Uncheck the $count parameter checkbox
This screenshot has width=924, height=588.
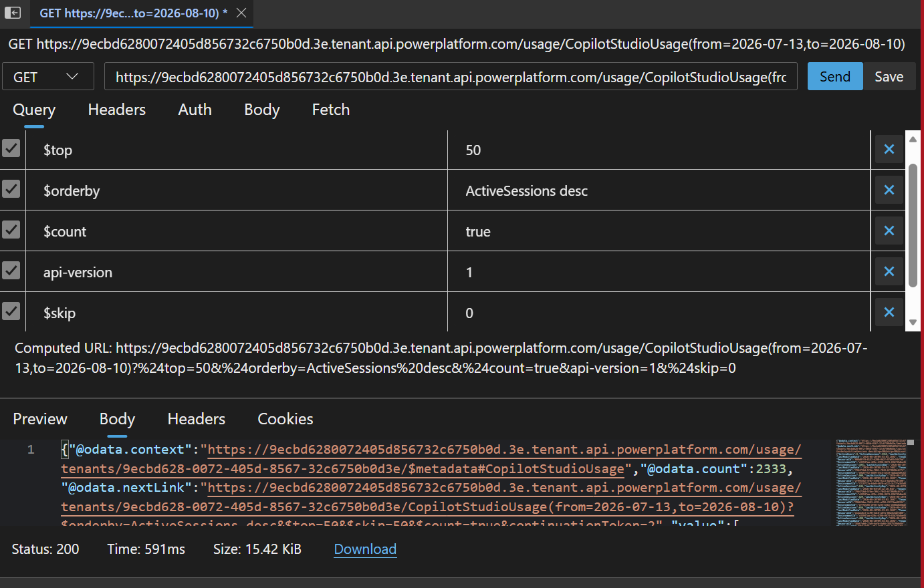coord(11,230)
